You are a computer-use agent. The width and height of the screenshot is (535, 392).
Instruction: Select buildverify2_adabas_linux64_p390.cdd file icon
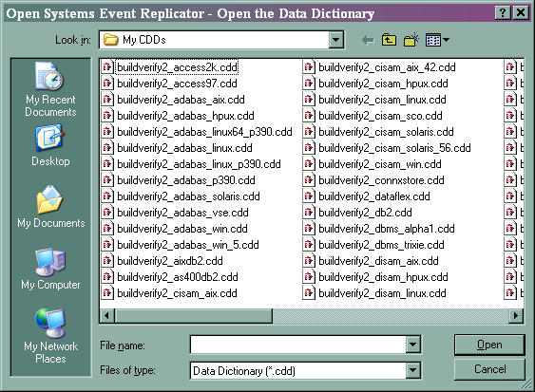(x=107, y=132)
